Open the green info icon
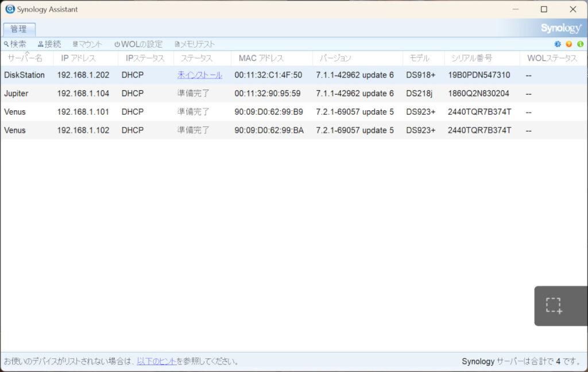The image size is (588, 372). (580, 44)
